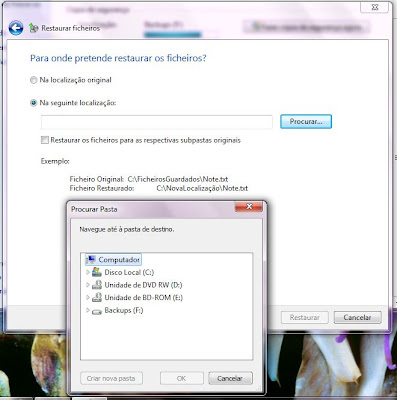Click the DVD RW (D:) drive icon
397x400 pixels.
[x=97, y=285]
